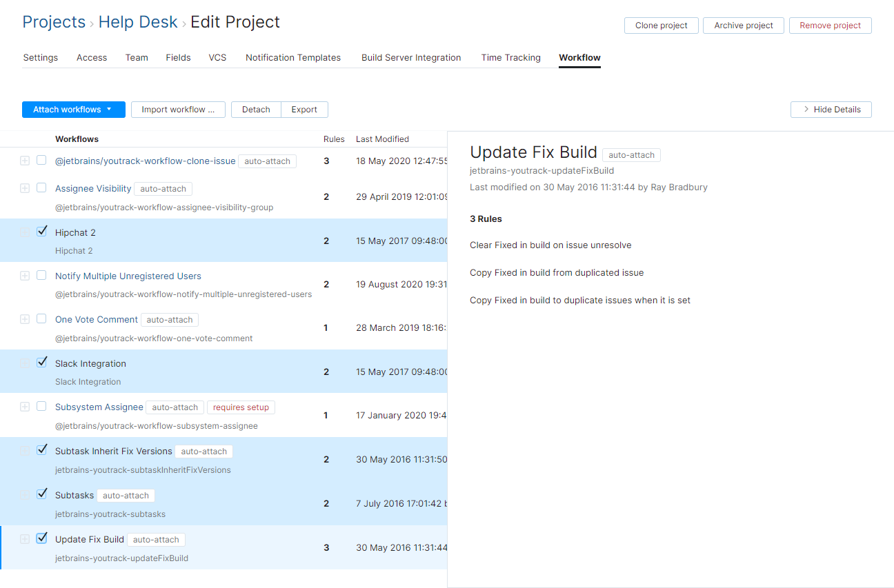
Task: Expand the Subtask Inherit Fix Versions workflow
Action: pyautogui.click(x=25, y=450)
